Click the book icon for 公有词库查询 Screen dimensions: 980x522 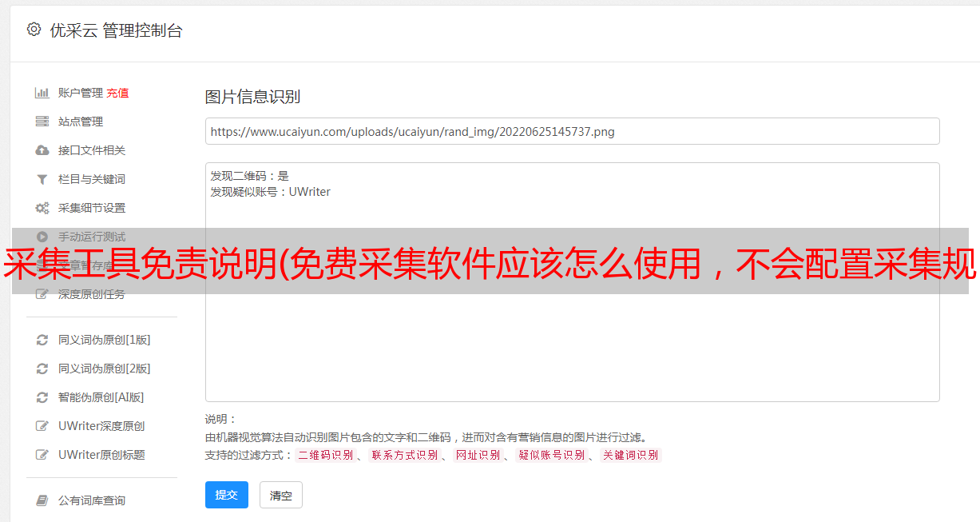(42, 500)
